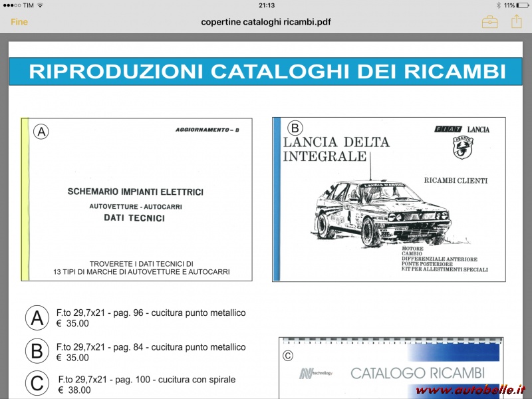The width and height of the screenshot is (532, 399).
Task: Tap the large circled A price marker
Action: click(x=37, y=318)
